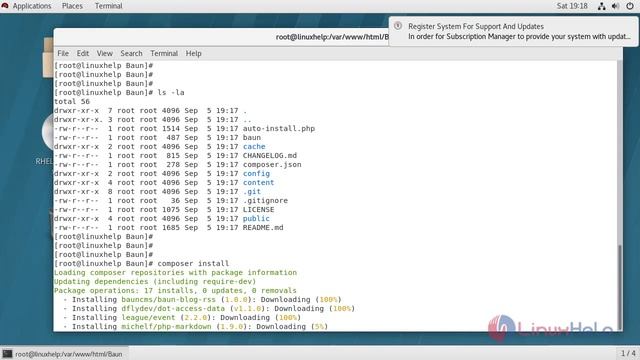Image resolution: width=640 pixels, height=360 pixels.
Task: Click the CHANGELOG.md file name
Action: click(270, 156)
